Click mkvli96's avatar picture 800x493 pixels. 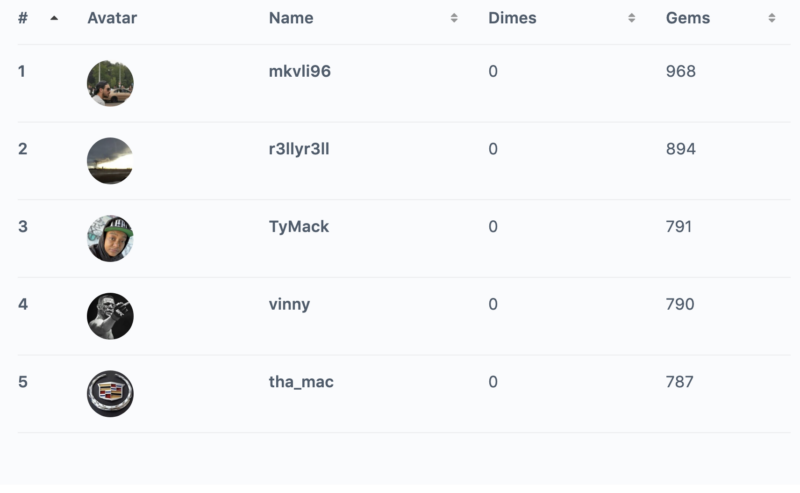click(110, 83)
